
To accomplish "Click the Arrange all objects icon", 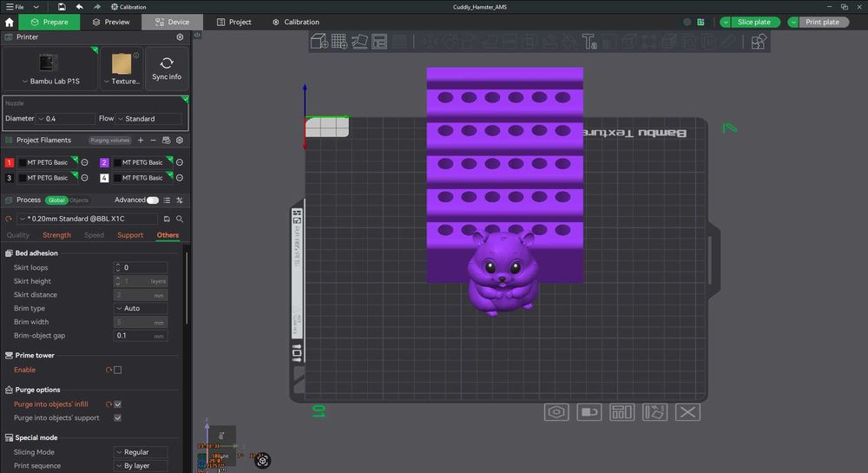I will pos(379,42).
